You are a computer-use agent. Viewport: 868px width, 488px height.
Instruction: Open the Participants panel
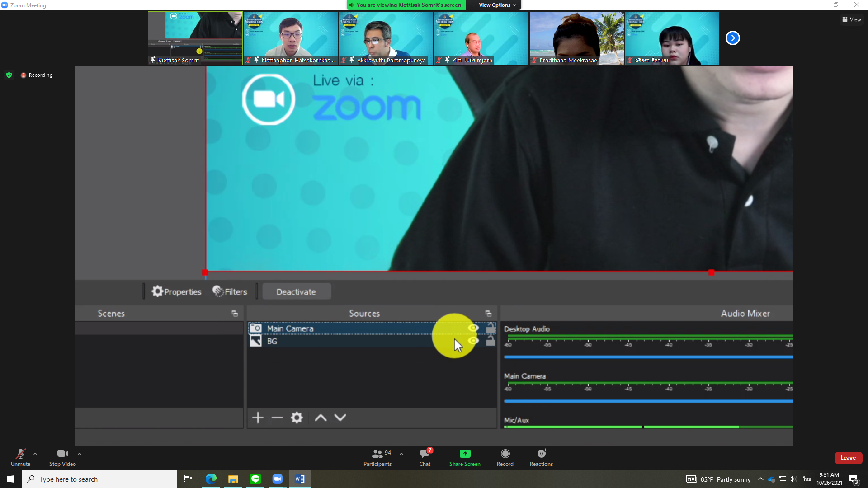(x=377, y=457)
